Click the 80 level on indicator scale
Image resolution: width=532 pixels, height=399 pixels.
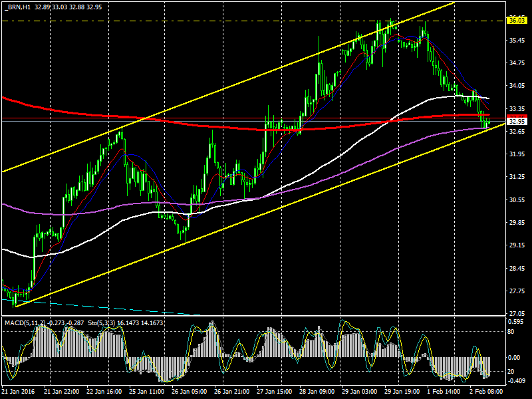(x=511, y=331)
